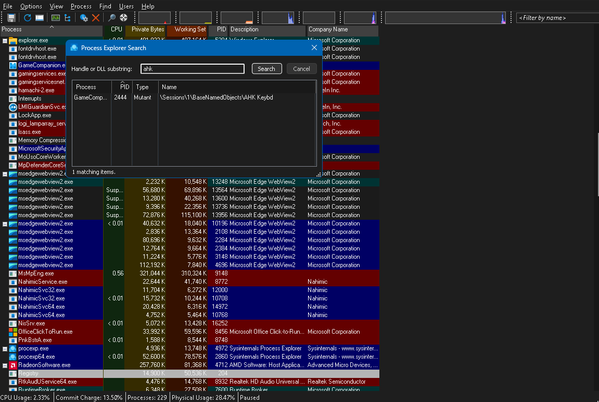Click the Search button in dialog
Image resolution: width=599 pixels, height=402 pixels.
pos(267,69)
